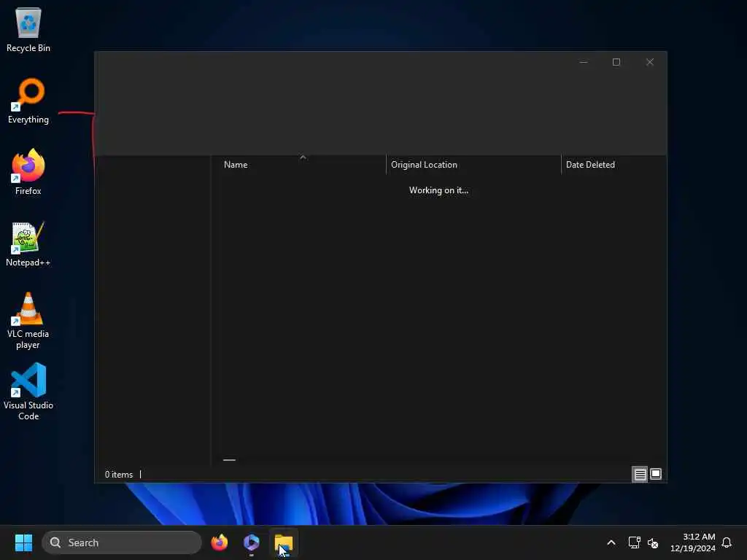Screen dimensions: 747x560
Task: Open the Windows Start menu
Action: coord(24,542)
